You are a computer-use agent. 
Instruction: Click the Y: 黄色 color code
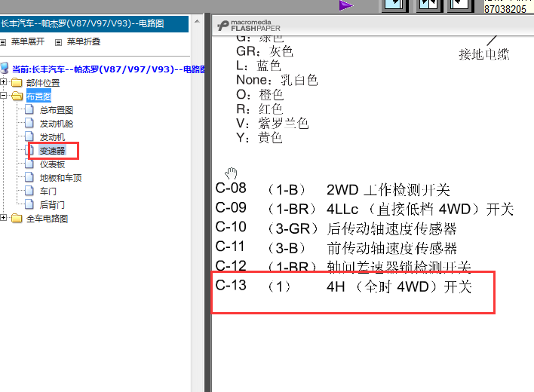click(259, 137)
